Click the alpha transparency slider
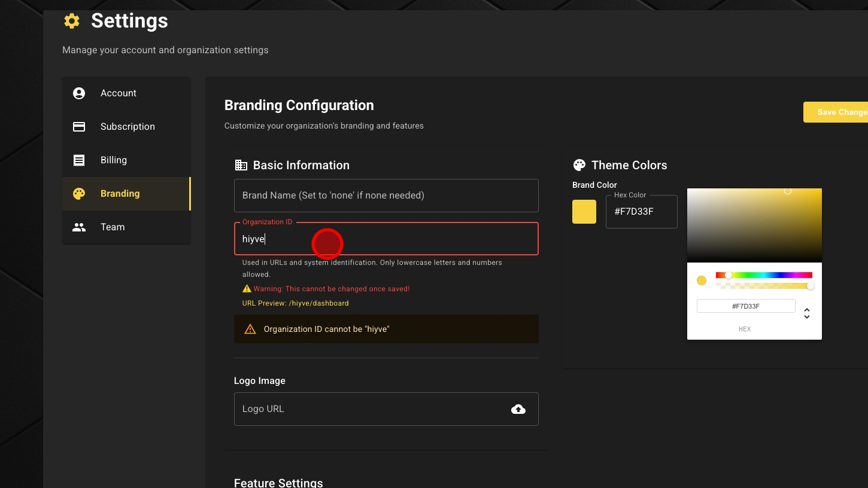The image size is (868, 488). coord(764,286)
